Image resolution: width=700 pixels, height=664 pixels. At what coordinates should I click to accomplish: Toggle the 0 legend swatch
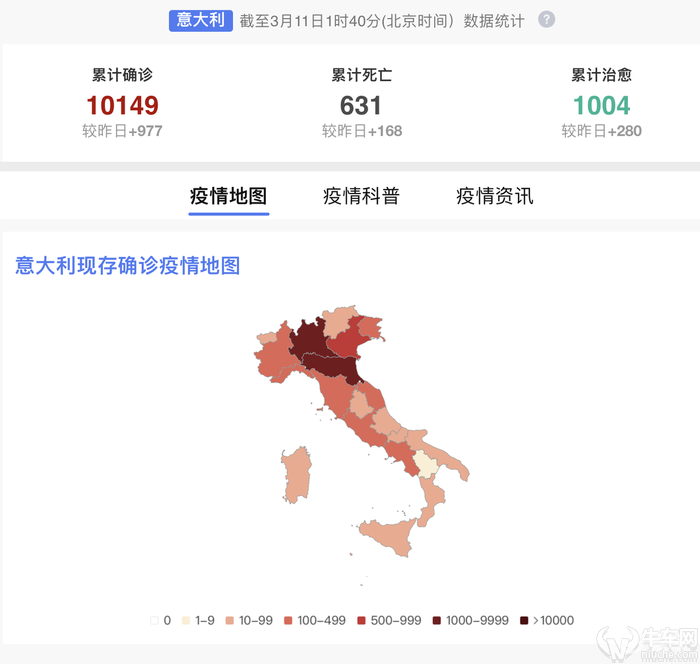pos(154,620)
